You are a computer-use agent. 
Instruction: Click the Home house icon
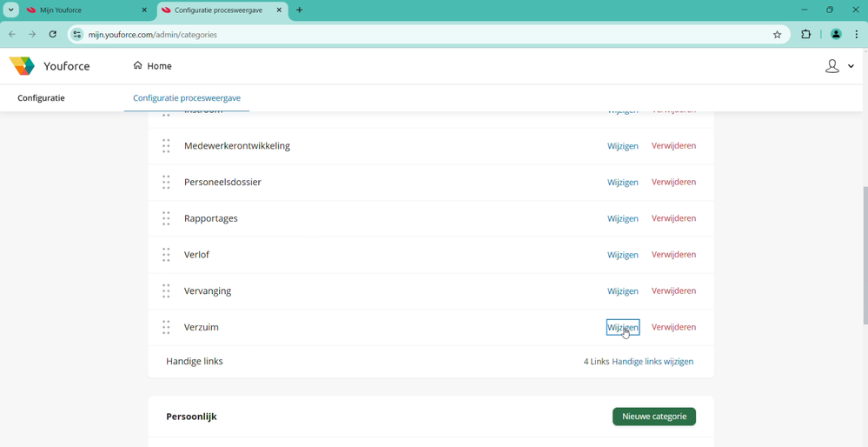[x=138, y=65]
